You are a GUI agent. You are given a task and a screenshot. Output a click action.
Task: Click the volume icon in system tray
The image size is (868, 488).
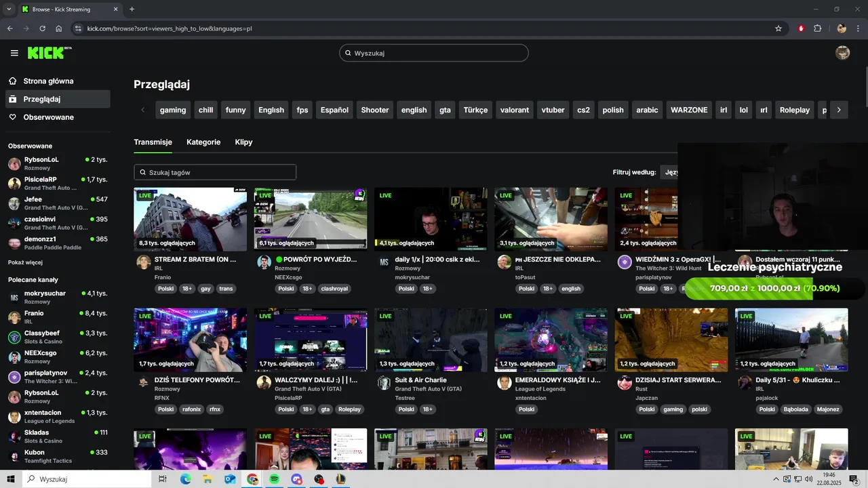click(x=808, y=479)
